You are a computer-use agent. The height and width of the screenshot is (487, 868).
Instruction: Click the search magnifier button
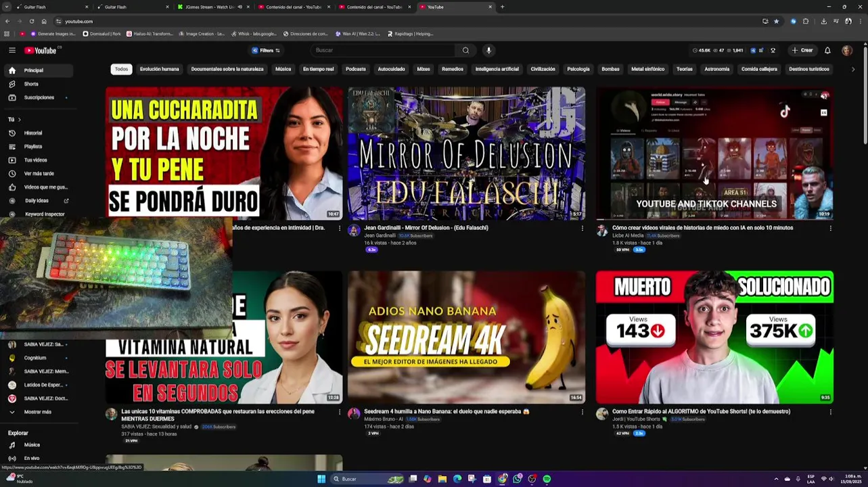pyautogui.click(x=465, y=50)
